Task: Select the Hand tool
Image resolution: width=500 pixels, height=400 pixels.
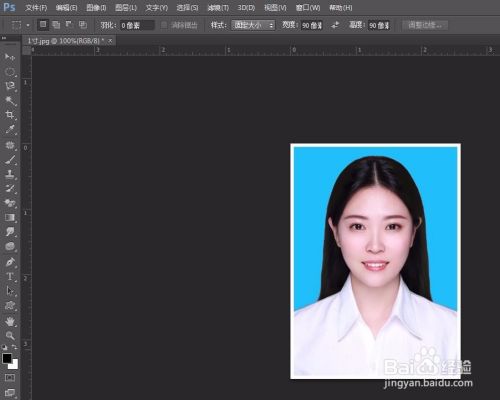Action: coord(10,321)
